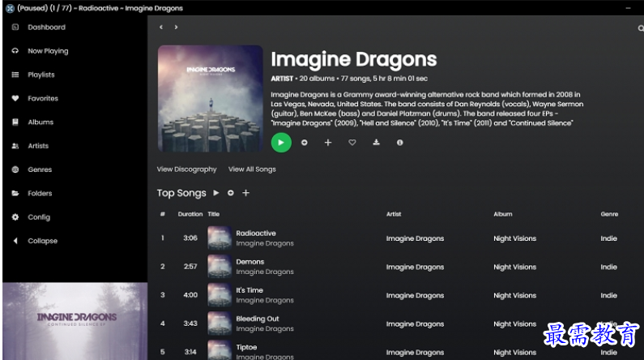Click the Folders icon in sidebar
The image size is (644, 360).
coord(15,193)
